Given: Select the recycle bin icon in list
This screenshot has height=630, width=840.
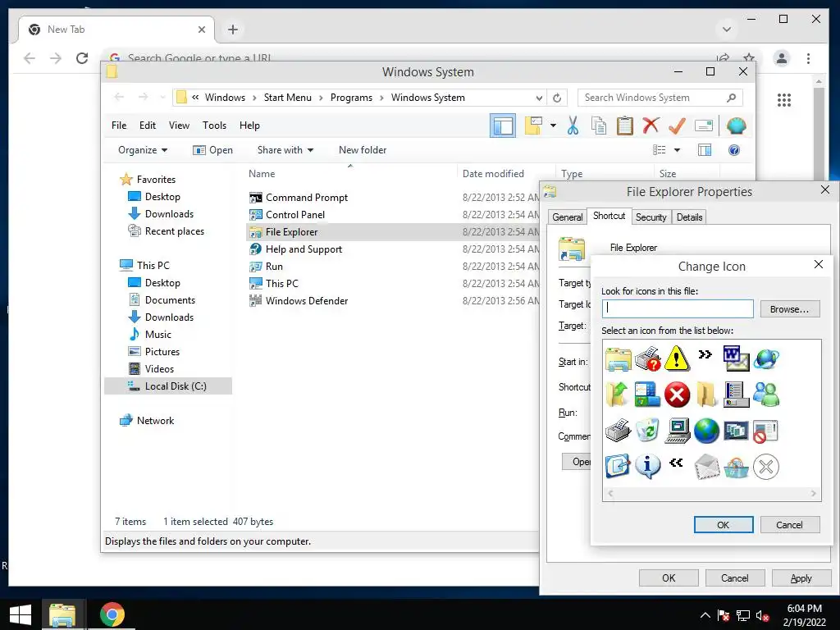Looking at the screenshot, I should 648,431.
